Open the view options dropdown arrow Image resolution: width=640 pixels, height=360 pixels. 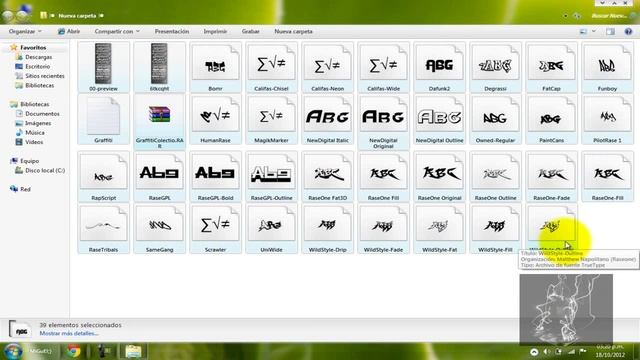tap(594, 31)
